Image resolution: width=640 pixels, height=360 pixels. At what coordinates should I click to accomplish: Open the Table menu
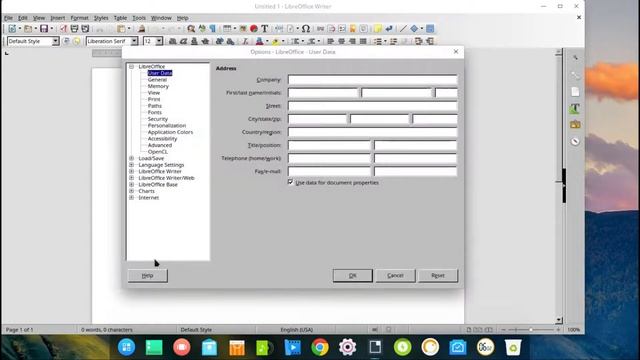(120, 18)
